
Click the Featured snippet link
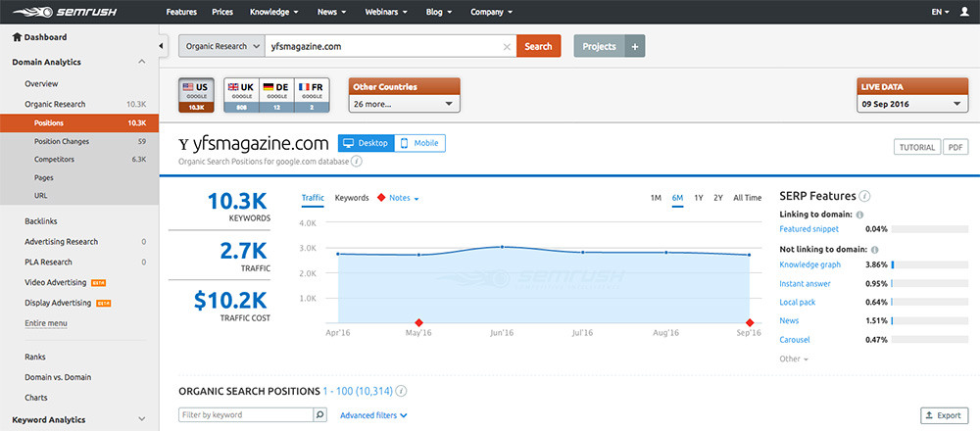point(808,229)
